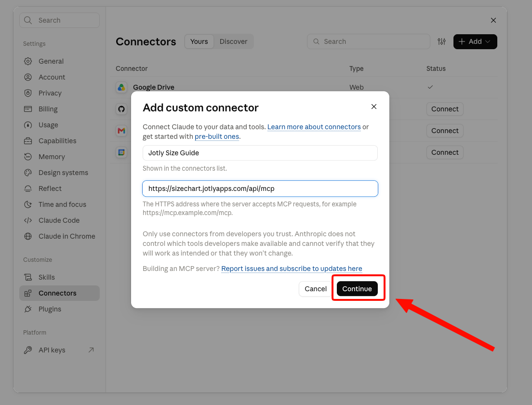Click the Google Drive connector icon
The height and width of the screenshot is (405, 532).
[121, 87]
